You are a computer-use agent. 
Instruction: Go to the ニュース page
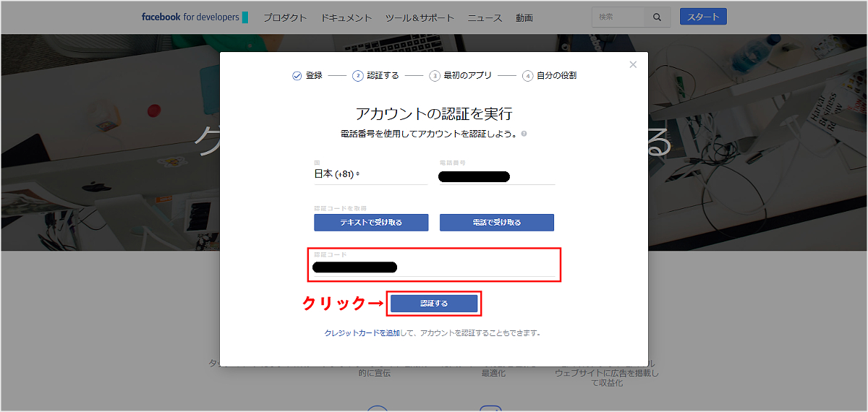pos(485,18)
